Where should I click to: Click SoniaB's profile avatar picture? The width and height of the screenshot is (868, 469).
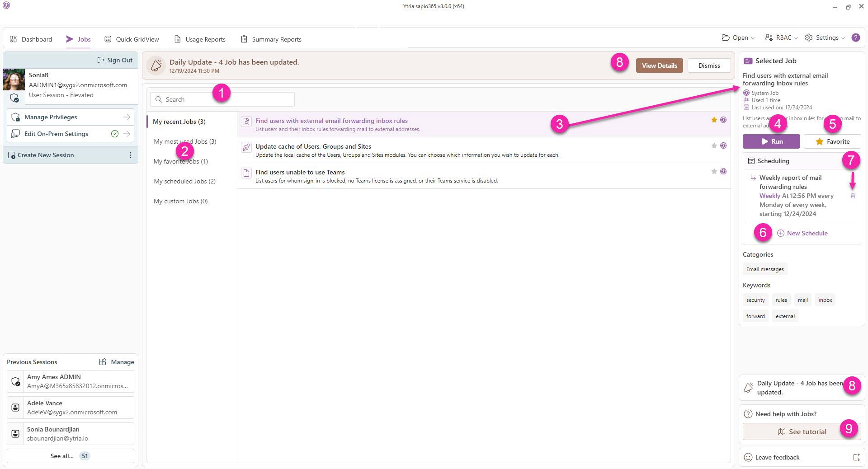click(x=14, y=80)
